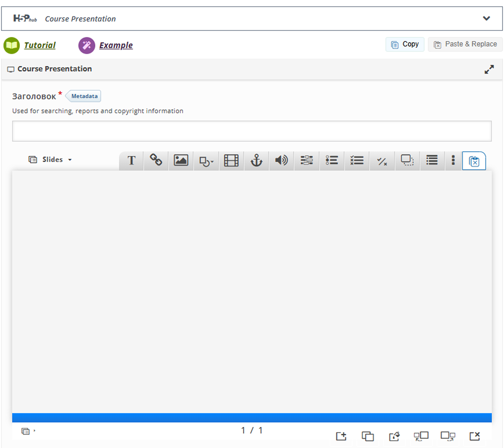The height and width of the screenshot is (448, 504).
Task: Insert a True/False question
Action: [x=382, y=161]
